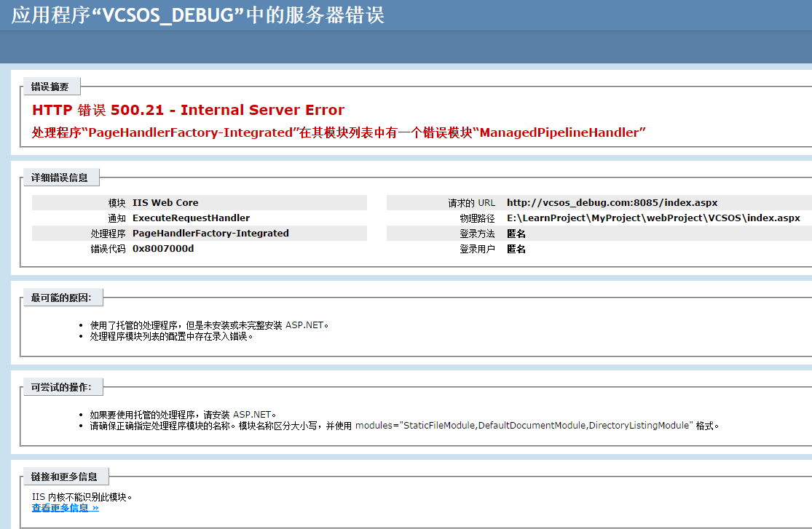Click the HTTP 错误 500.21 heading
812x529 pixels.
coord(186,110)
